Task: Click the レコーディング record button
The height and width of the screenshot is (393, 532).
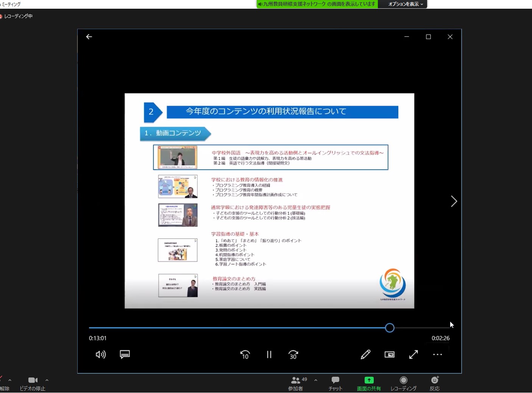Action: 404,384
